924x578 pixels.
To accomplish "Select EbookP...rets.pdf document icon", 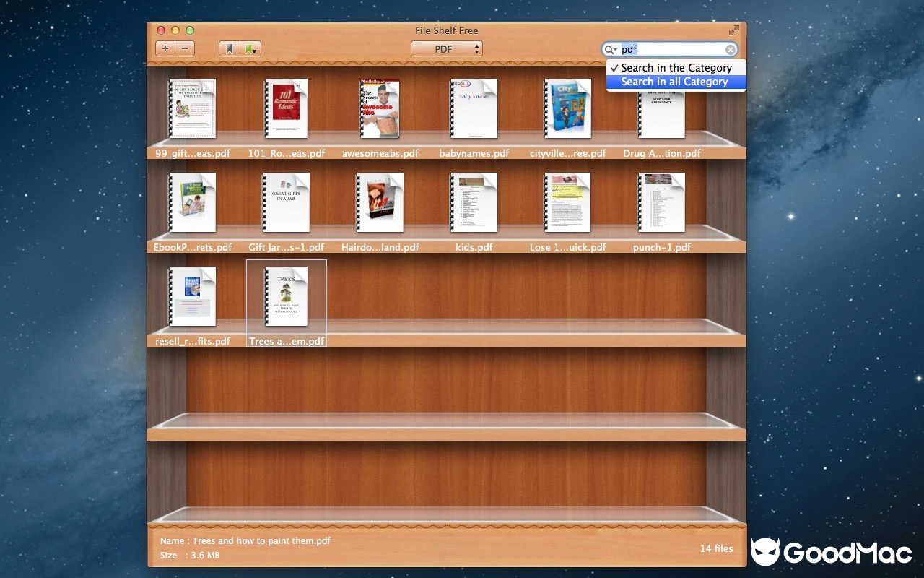I will (192, 202).
